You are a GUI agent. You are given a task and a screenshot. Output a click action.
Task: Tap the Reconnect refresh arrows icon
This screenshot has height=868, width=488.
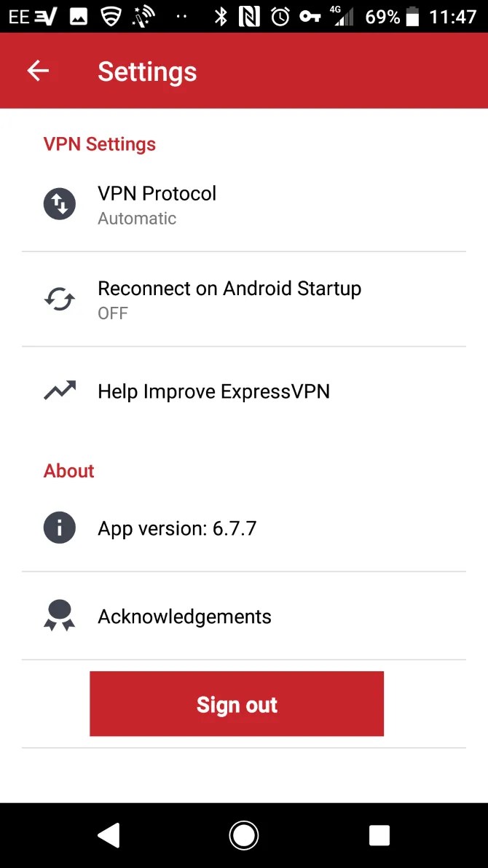59,299
